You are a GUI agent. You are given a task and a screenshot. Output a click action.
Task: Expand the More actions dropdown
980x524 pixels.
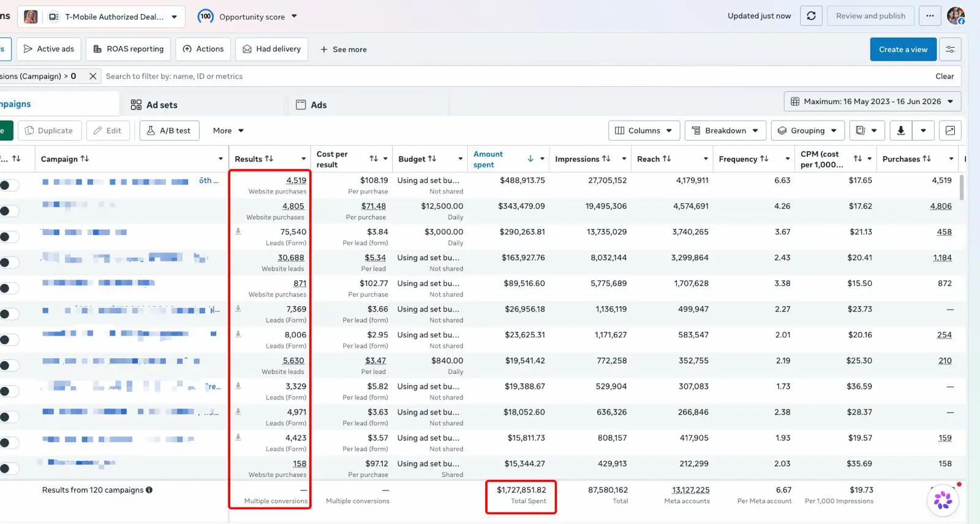point(228,130)
